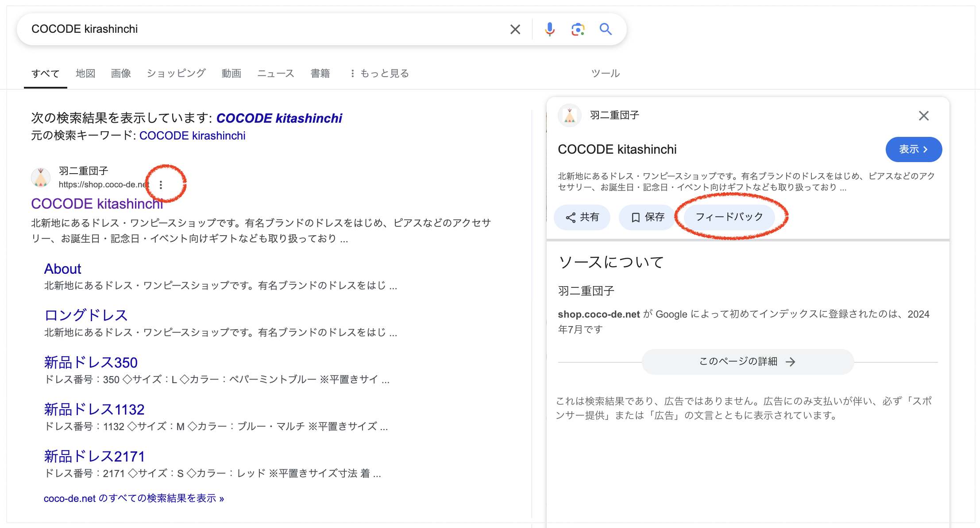
Task: Show all results from coco-de.net
Action: point(134,498)
